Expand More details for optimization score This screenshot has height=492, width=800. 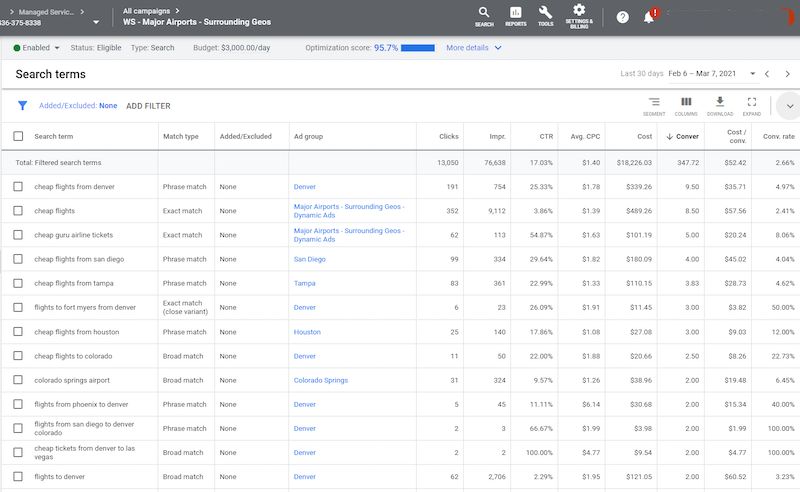473,47
